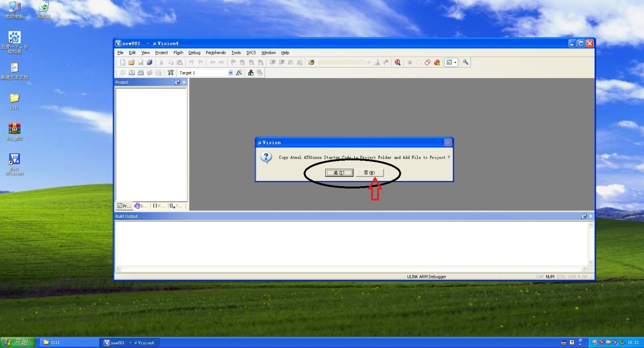Close the Project panel
644x348 pixels.
pyautogui.click(x=184, y=82)
